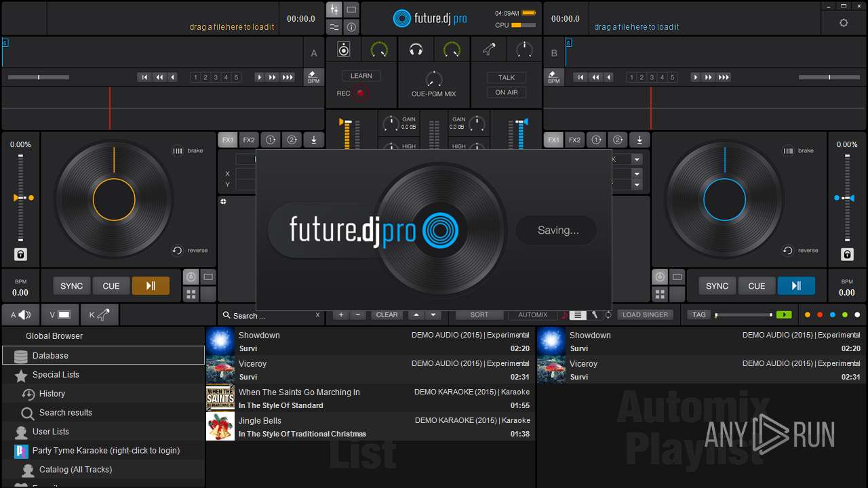This screenshot has width=868, height=488.
Task: Toggle the pitch lock on deck B
Action: 847,254
